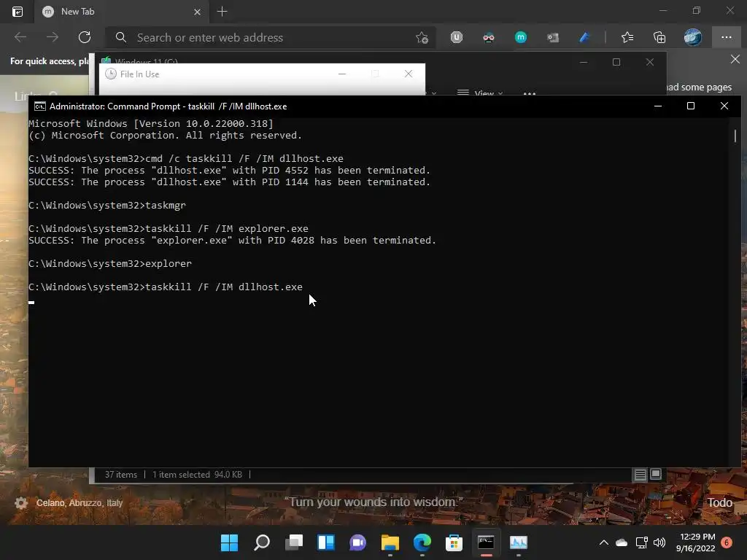Open taskbar Search
Screen dimensions: 747x560
(x=262, y=542)
